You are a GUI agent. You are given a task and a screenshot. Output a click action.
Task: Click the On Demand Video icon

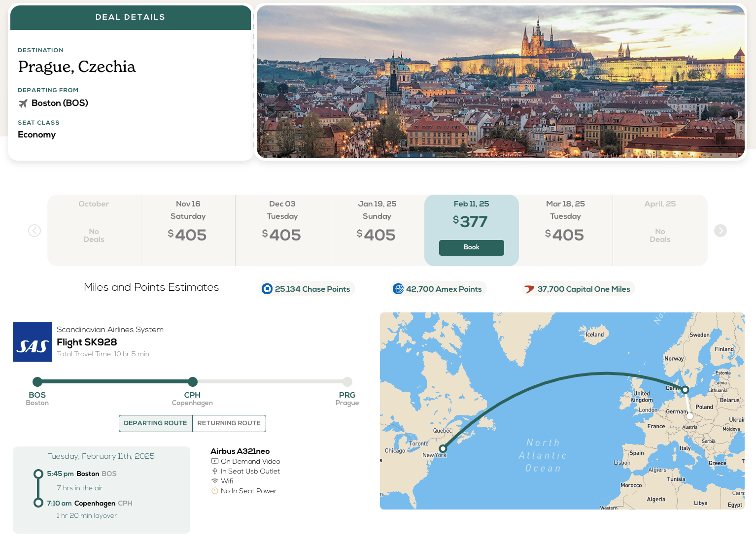[215, 461]
